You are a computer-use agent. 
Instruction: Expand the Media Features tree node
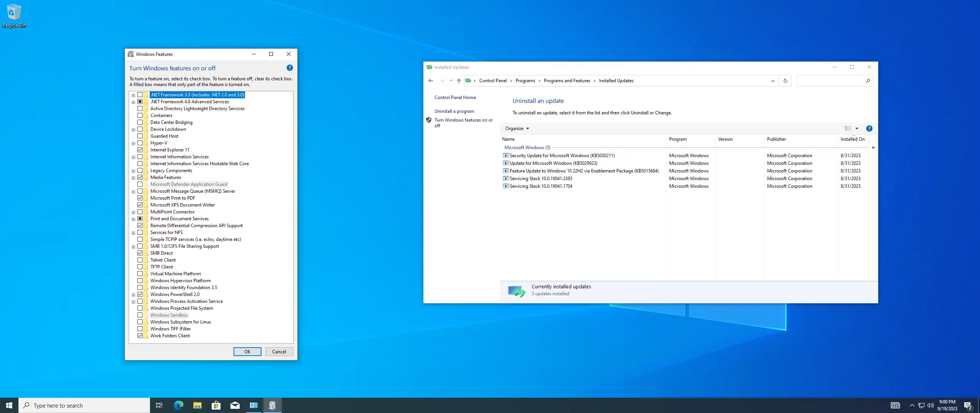[x=133, y=178]
